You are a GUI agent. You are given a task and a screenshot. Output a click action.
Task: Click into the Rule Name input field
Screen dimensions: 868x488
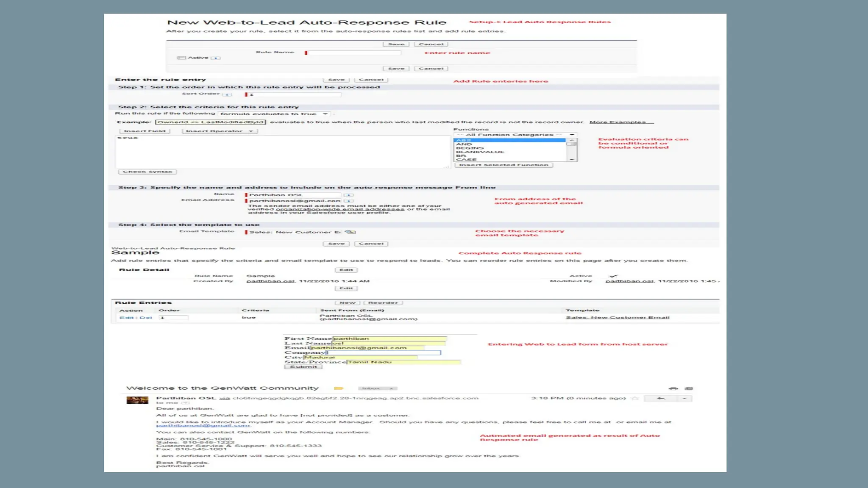[x=354, y=53]
